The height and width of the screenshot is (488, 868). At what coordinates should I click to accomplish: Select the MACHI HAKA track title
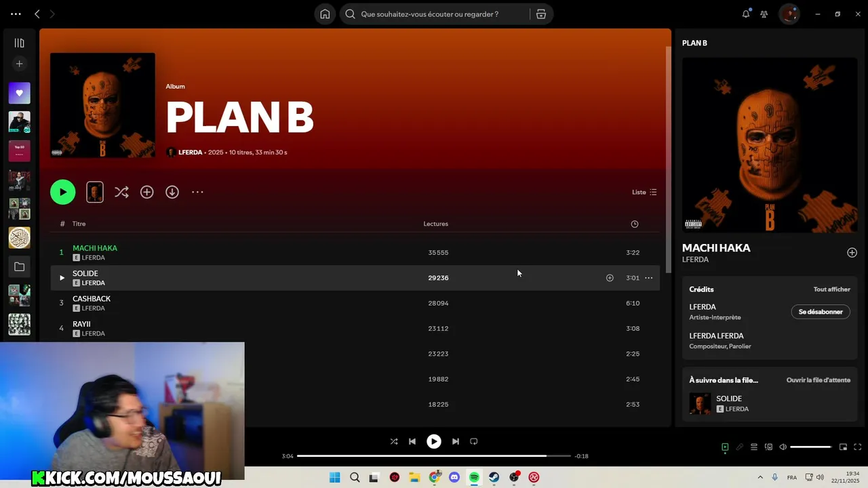(95, 248)
